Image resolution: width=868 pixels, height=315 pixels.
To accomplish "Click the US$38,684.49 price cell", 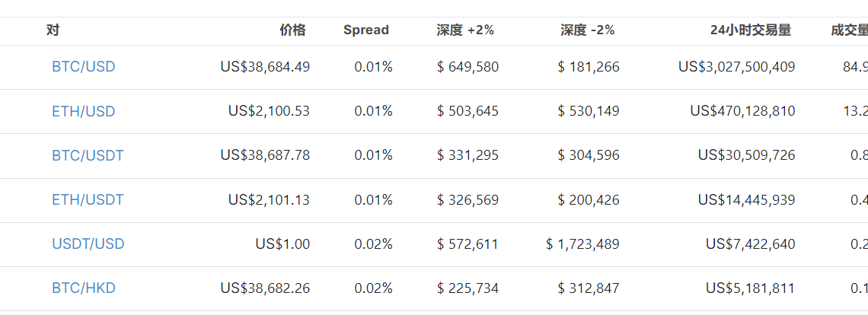I will click(265, 67).
